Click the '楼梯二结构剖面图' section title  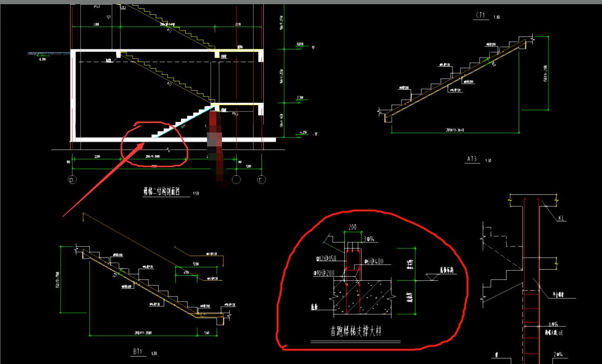(x=161, y=191)
